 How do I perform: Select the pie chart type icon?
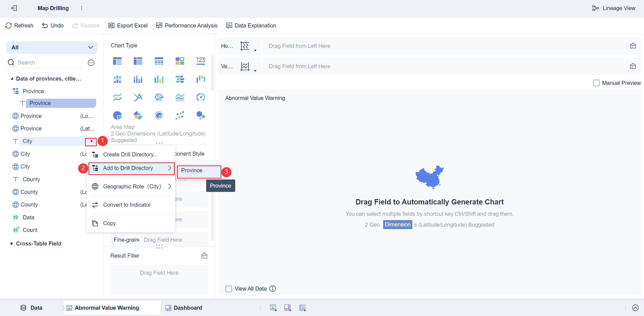click(x=117, y=116)
